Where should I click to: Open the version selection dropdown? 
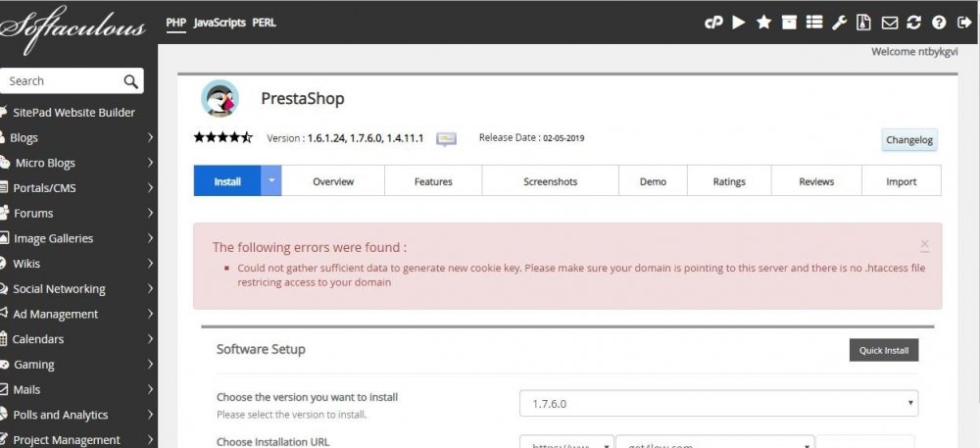(x=718, y=402)
